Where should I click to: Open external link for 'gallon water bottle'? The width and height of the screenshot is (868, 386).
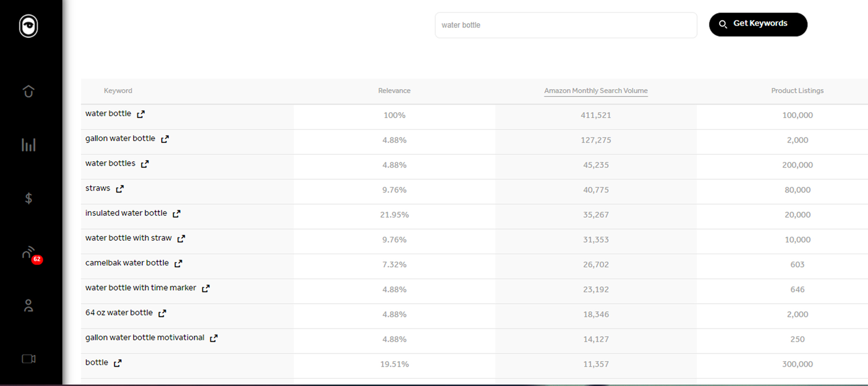165,139
